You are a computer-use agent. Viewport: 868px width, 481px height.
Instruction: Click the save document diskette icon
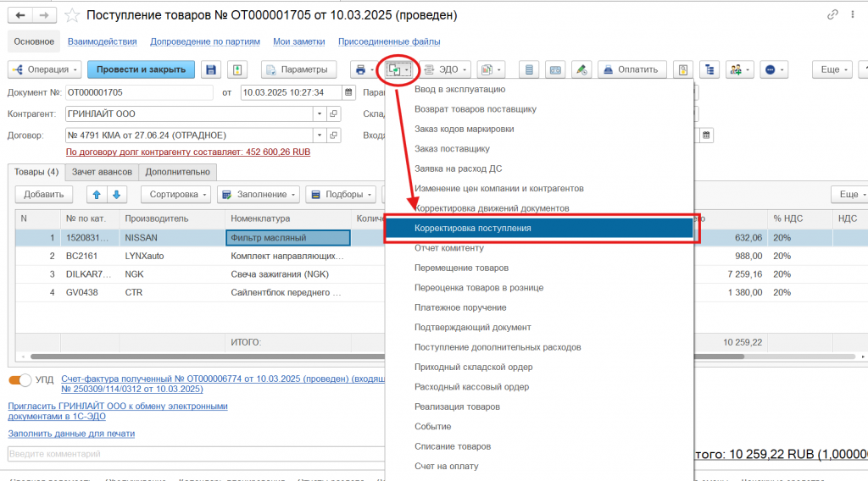(211, 69)
